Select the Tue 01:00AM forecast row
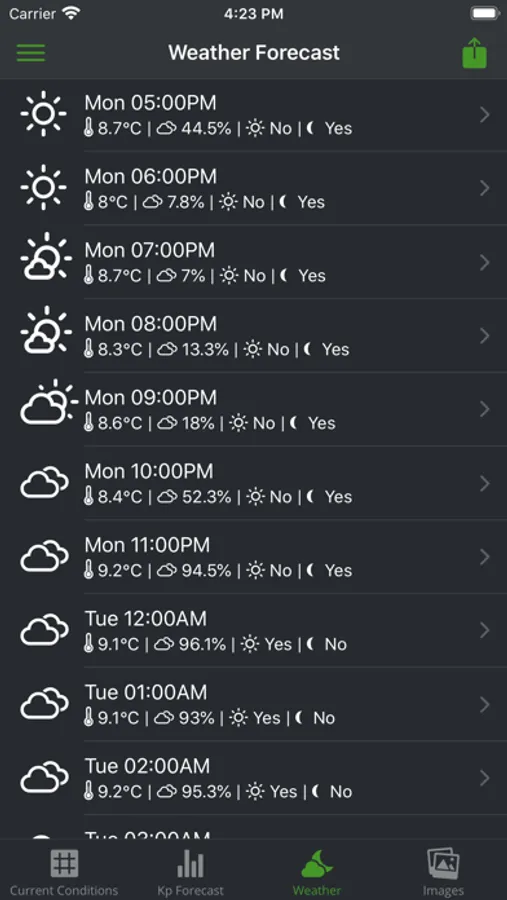This screenshot has width=507, height=900. point(253,704)
